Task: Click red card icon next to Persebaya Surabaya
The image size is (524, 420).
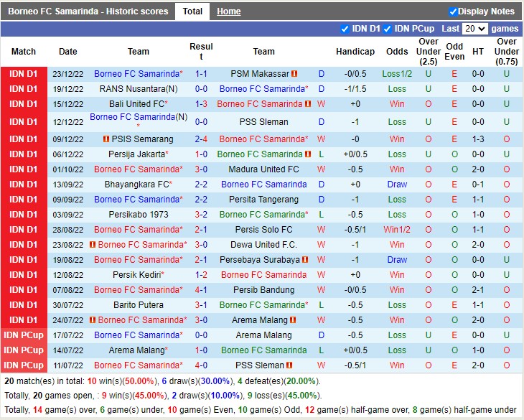Action: (x=305, y=260)
